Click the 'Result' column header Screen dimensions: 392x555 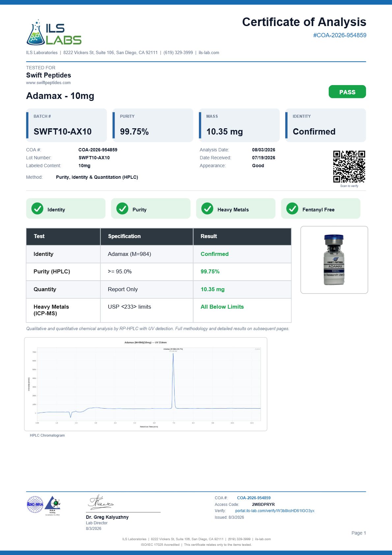[x=242, y=236]
